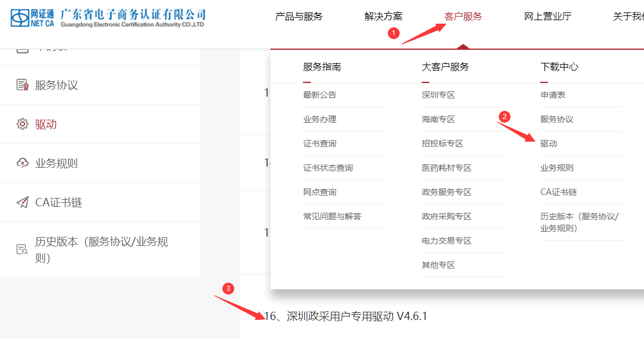The image size is (644, 339).
Task: Open the 产品与服务 navigation menu
Action: [299, 17]
